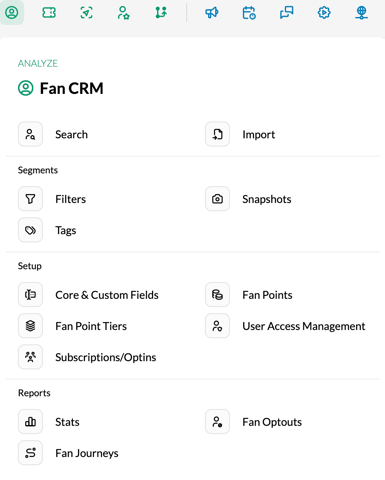
Task: Select Tags under Segments
Action: click(66, 230)
